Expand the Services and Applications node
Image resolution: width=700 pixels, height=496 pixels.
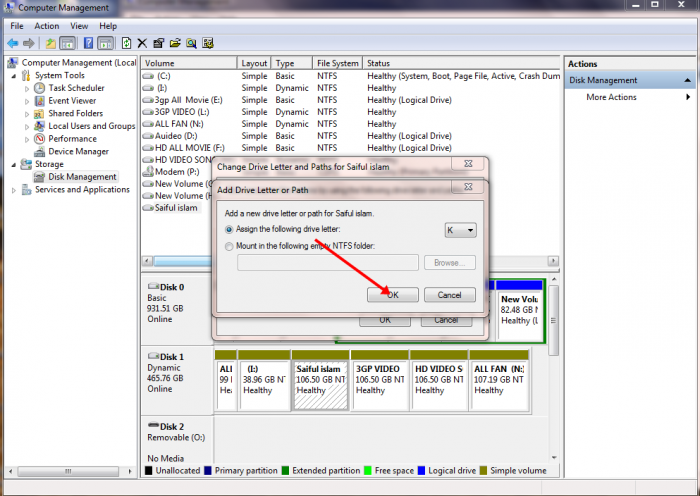point(14,190)
